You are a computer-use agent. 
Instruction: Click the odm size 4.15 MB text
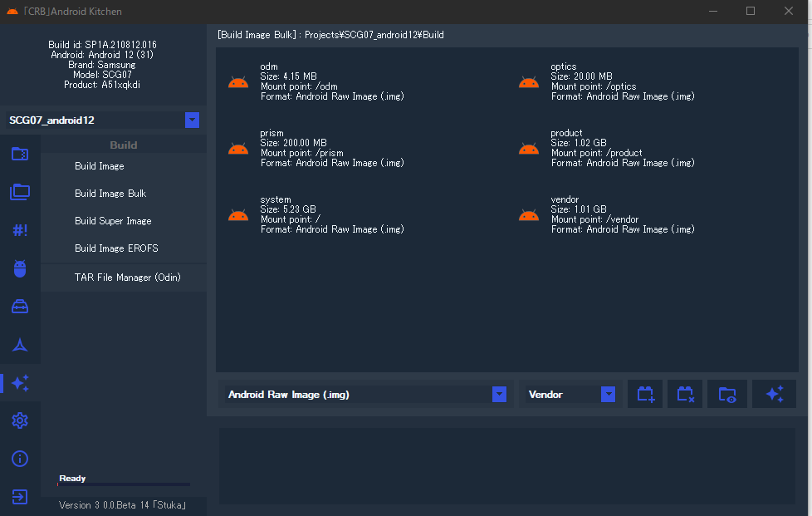[x=288, y=76]
